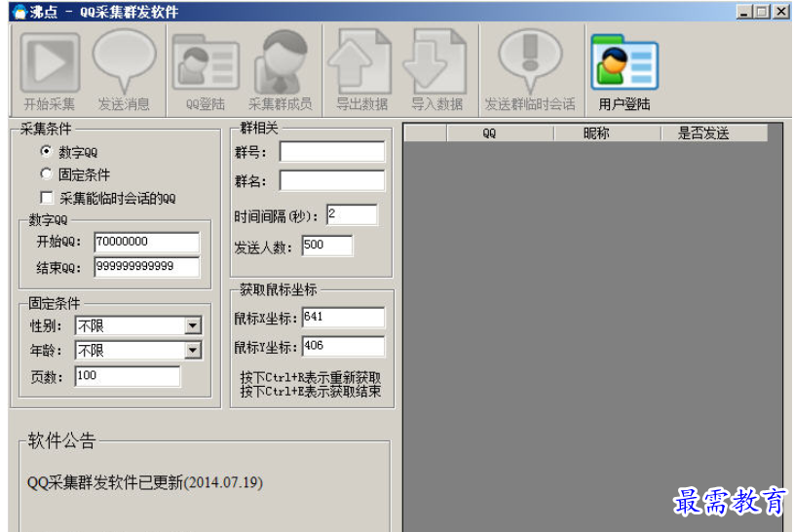Click the penguin icon in title bar
The width and height of the screenshot is (794, 532).
[x=19, y=11]
